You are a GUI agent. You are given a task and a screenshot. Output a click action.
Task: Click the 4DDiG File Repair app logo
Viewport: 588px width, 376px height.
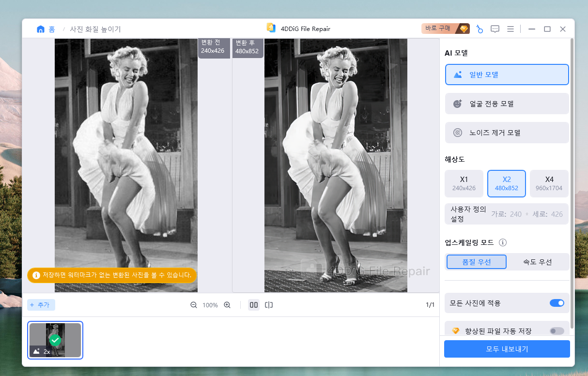pyautogui.click(x=271, y=29)
